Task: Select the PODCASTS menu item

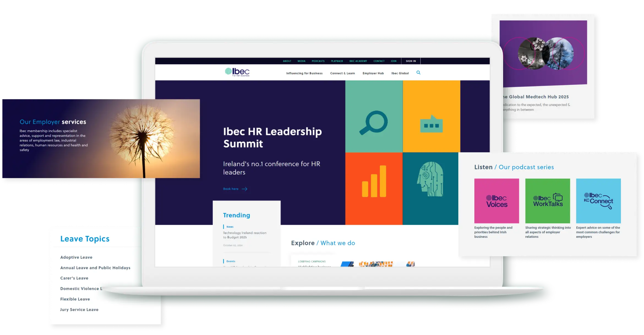Action: click(318, 61)
